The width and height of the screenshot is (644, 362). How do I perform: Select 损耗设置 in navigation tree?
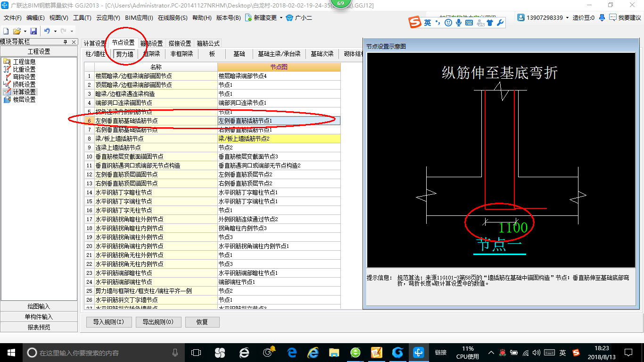pos(24,84)
